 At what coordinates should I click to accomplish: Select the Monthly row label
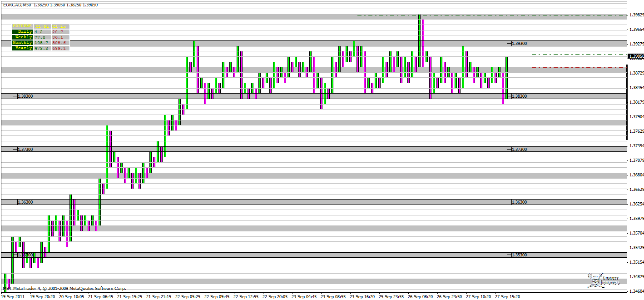[x=22, y=43]
